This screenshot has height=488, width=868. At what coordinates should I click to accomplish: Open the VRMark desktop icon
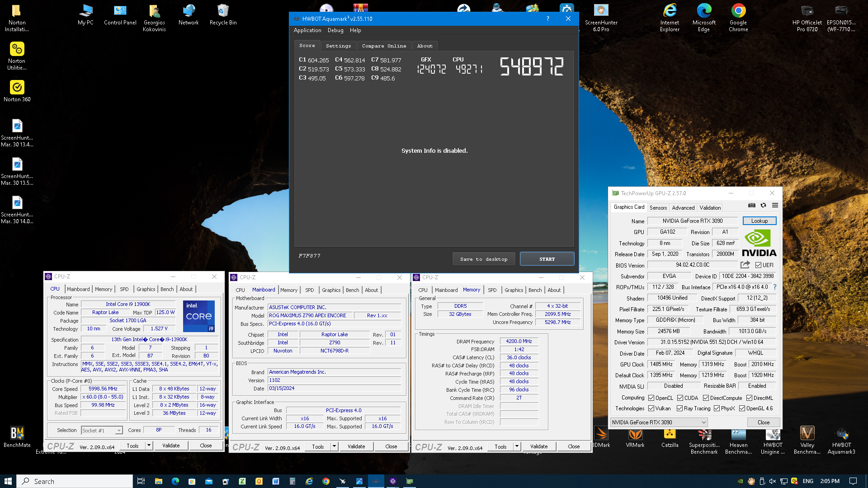click(x=635, y=437)
